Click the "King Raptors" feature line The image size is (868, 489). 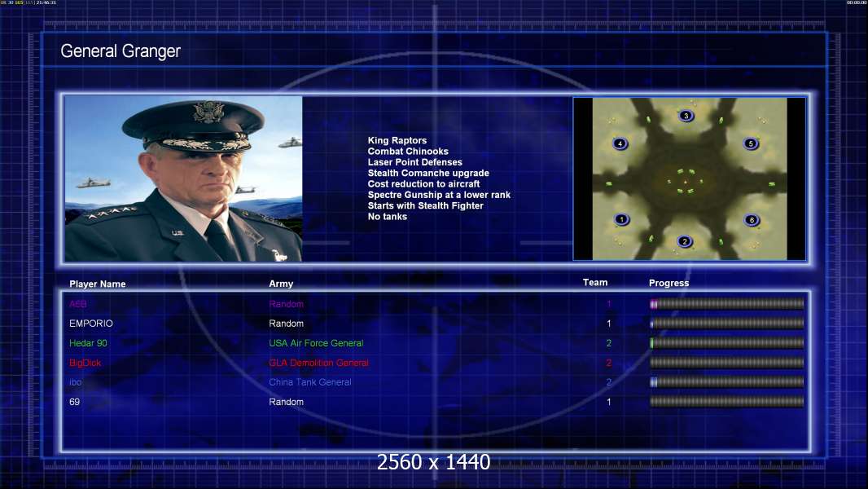[x=397, y=141]
